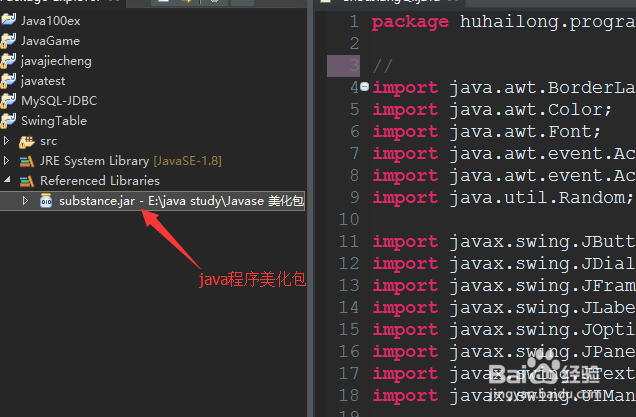Select the JavaGame project
636x417 pixels.
pyautogui.click(x=50, y=41)
